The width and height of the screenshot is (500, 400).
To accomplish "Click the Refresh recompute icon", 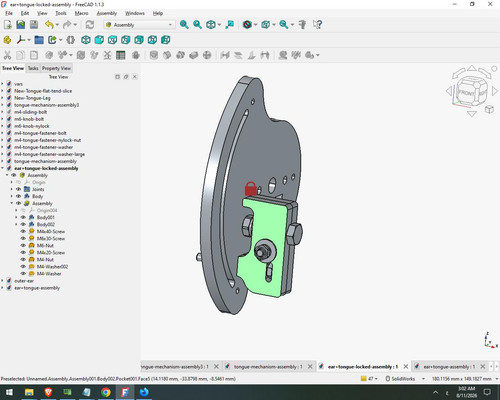I will click(90, 25).
